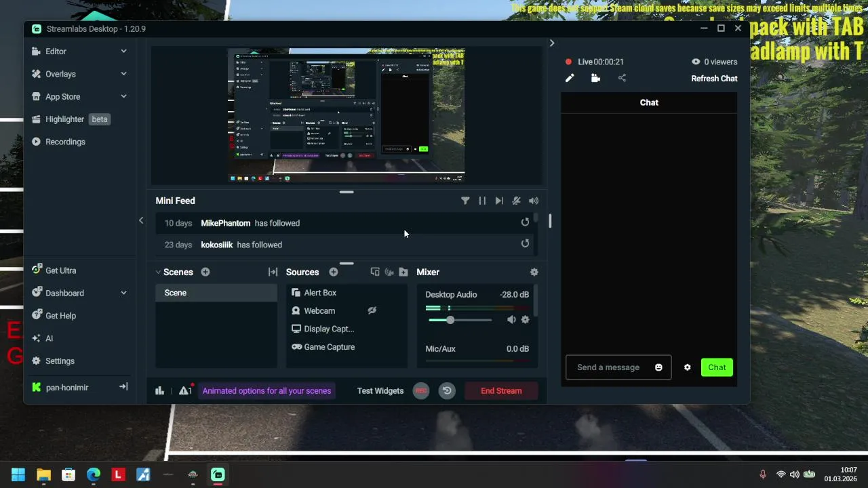The image size is (868, 488).
Task: Select the Scene entry in Scenes list
Action: (216, 293)
